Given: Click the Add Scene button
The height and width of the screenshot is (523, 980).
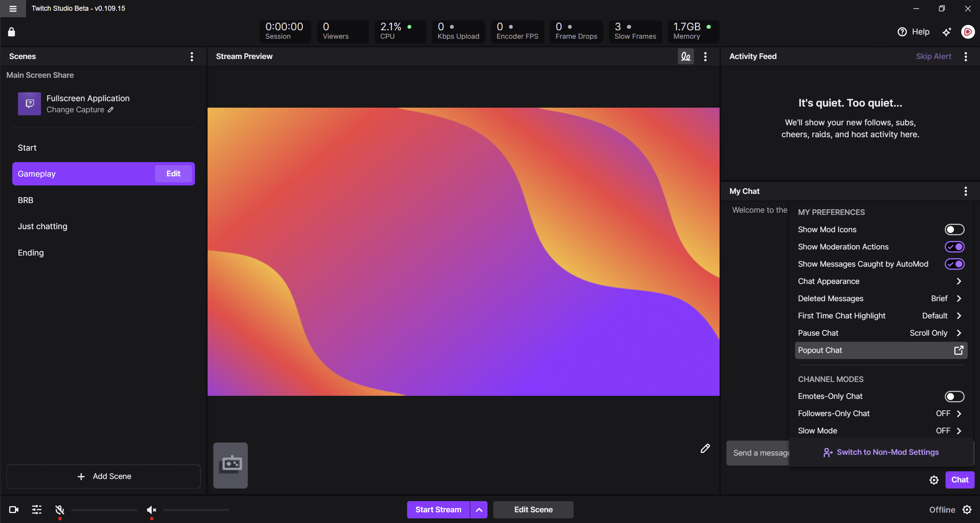Looking at the screenshot, I should pos(103,476).
